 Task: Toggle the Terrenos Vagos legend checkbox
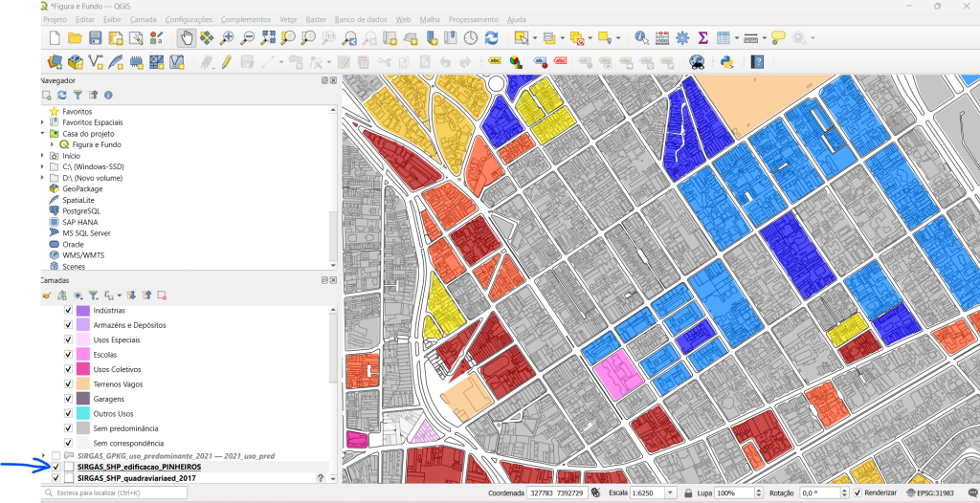coord(68,383)
